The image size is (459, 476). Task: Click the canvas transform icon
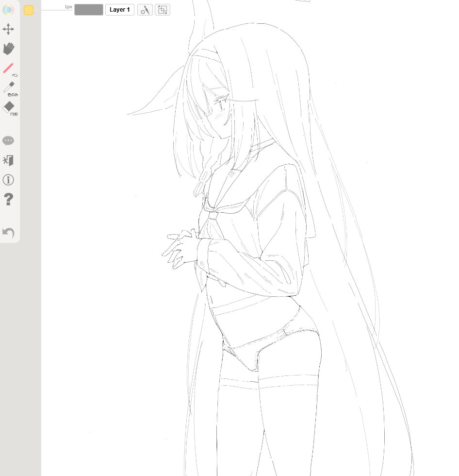coord(163,10)
